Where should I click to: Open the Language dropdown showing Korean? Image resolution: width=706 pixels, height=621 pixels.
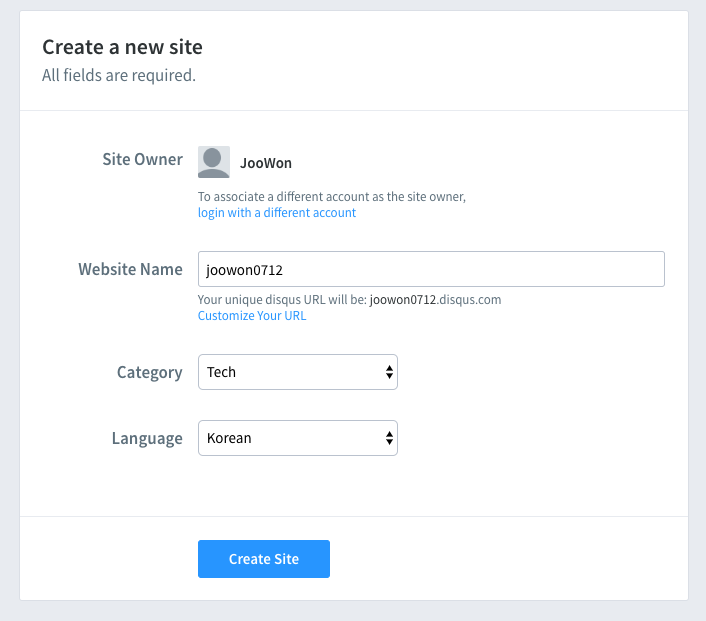(x=298, y=438)
